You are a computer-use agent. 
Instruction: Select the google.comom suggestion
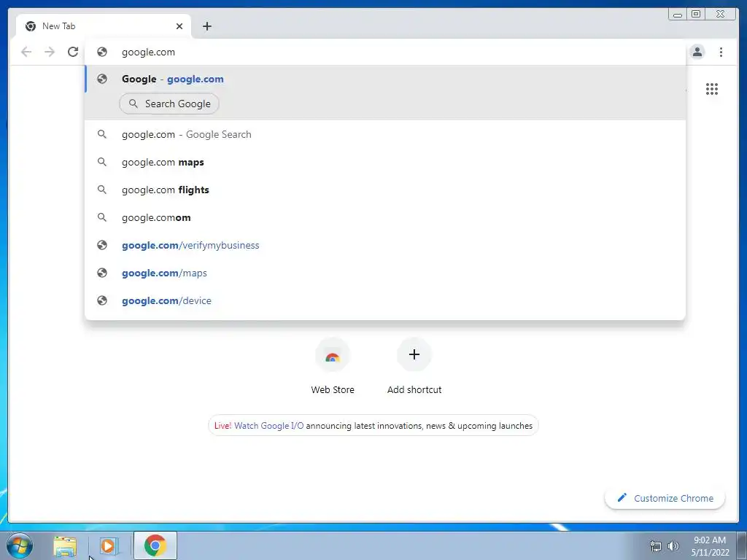click(x=385, y=217)
